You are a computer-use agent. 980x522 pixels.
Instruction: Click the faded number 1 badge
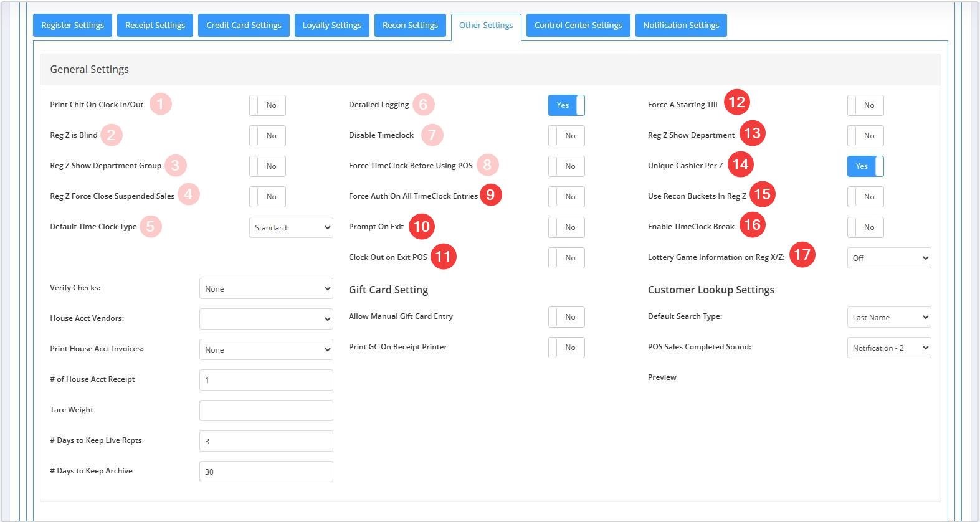pyautogui.click(x=160, y=103)
